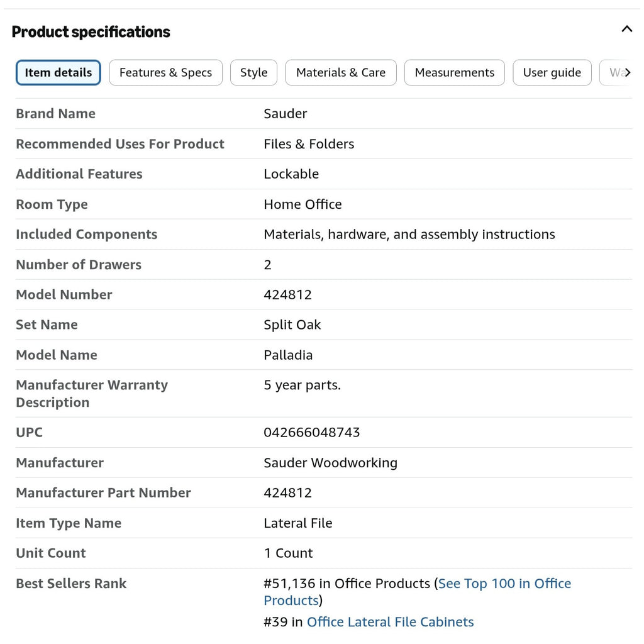
Task: Open the Style tab
Action: tap(253, 73)
